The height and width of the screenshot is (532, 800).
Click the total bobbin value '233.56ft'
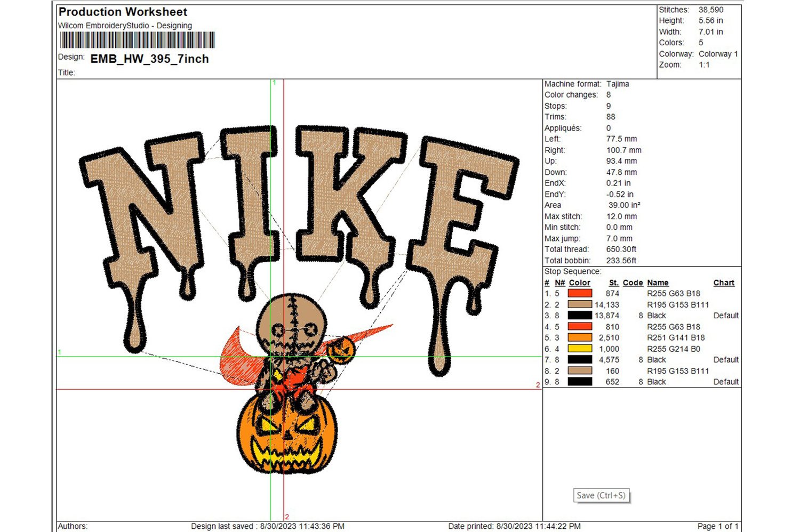click(621, 261)
